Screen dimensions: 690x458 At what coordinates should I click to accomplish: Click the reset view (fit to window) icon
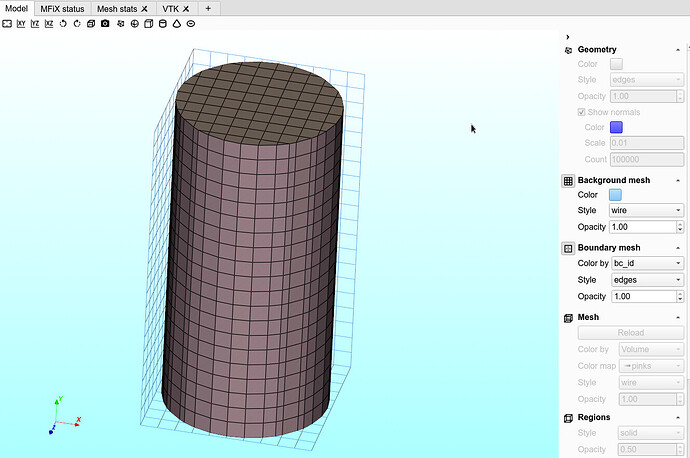coord(7,23)
